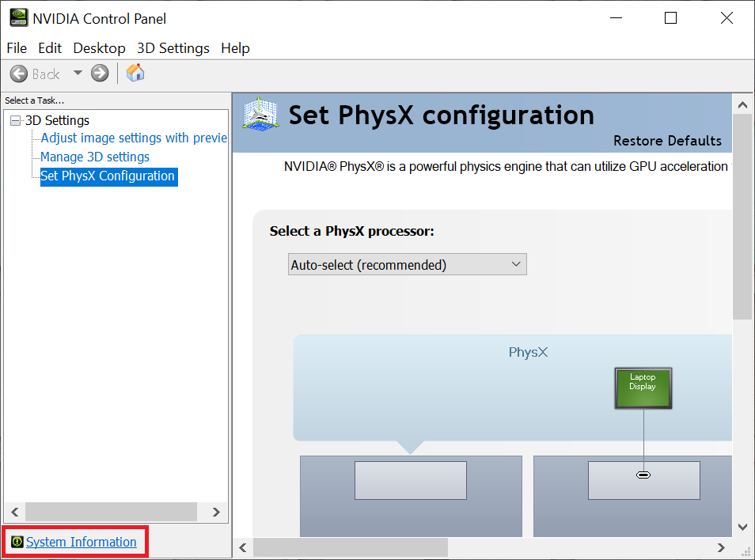Click the Back navigation arrow icon

coord(19,74)
